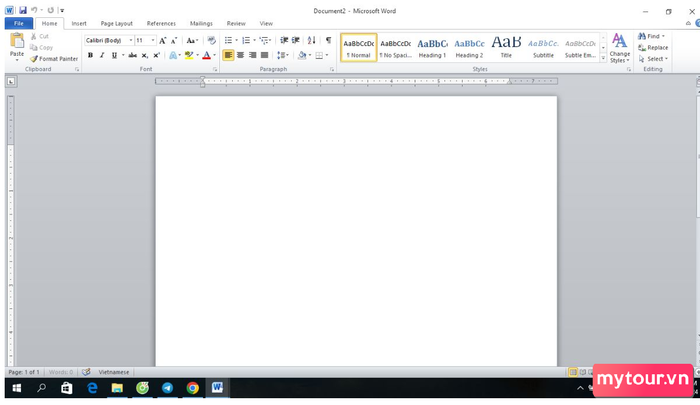Toggle Underline formatting
Image resolution: width=700 pixels, height=405 pixels.
[x=114, y=55]
